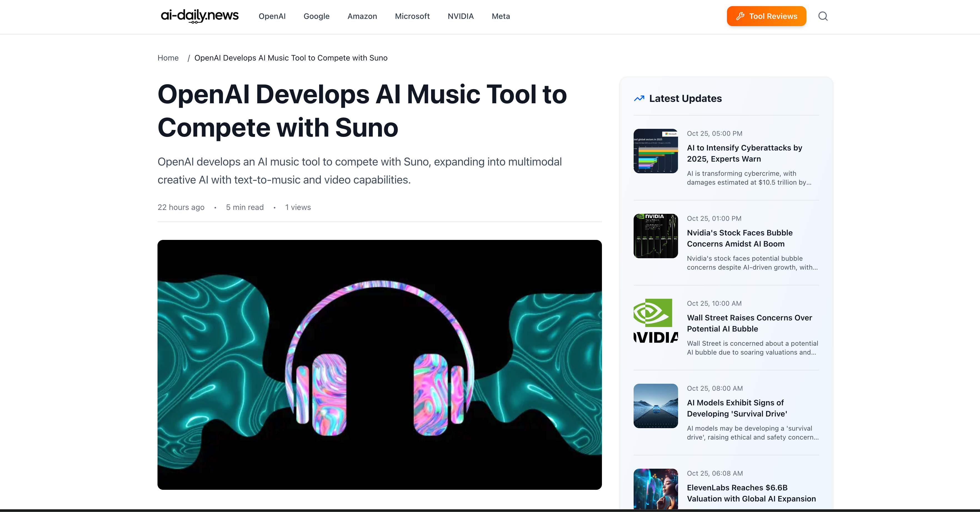
Task: Open the Survival Drive article thumbnail
Action: [655, 405]
